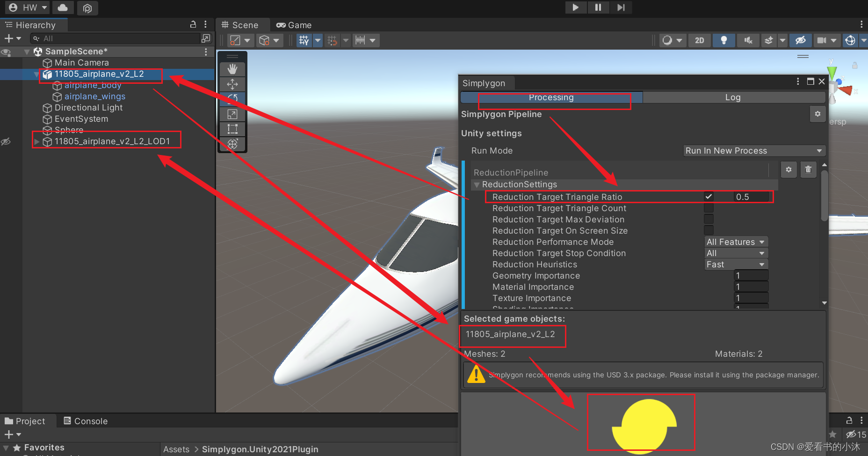Image resolution: width=868 pixels, height=456 pixels.
Task: Select the Rect tool
Action: [x=232, y=129]
